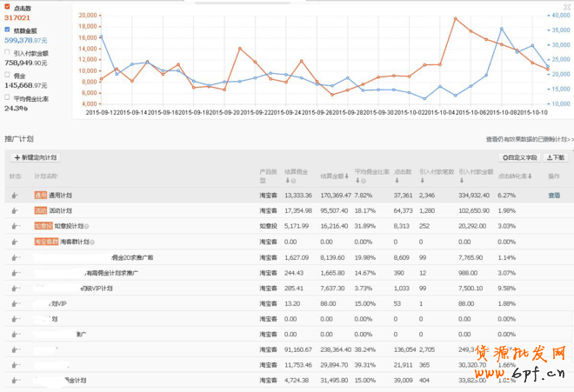574x392 pixels.
Task: Click status icon of 通用计划 row
Action: (x=15, y=196)
